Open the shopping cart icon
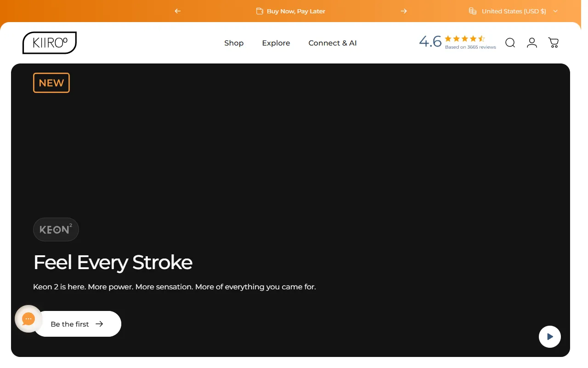The image size is (588, 368). [x=554, y=43]
